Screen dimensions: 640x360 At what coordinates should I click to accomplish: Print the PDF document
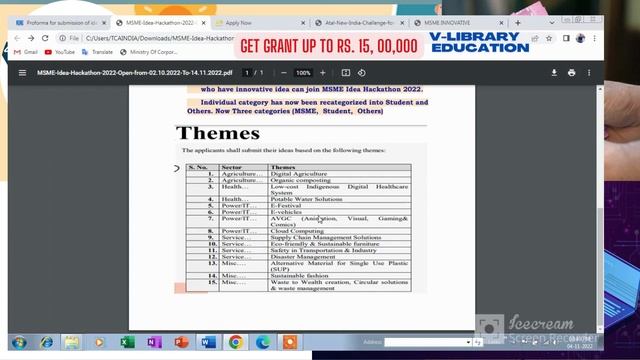[571, 73]
